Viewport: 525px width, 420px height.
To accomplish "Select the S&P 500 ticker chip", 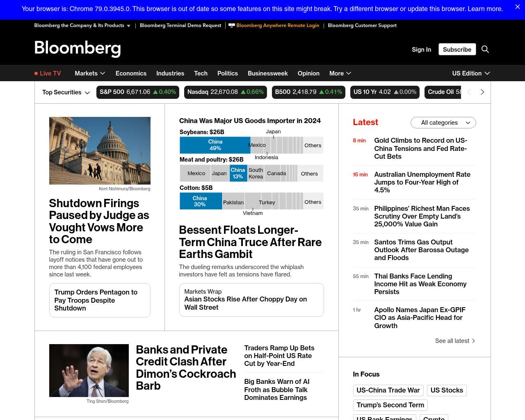I will pos(138,92).
